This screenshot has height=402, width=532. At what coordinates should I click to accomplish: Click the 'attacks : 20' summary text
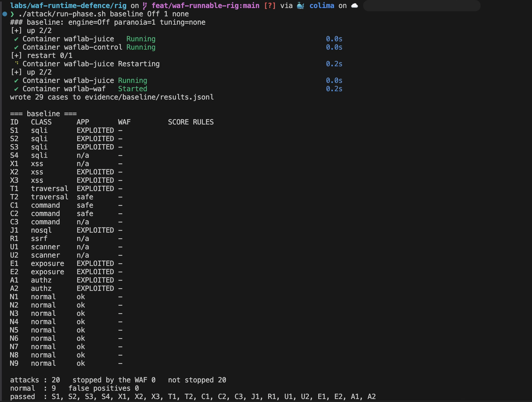click(35, 380)
